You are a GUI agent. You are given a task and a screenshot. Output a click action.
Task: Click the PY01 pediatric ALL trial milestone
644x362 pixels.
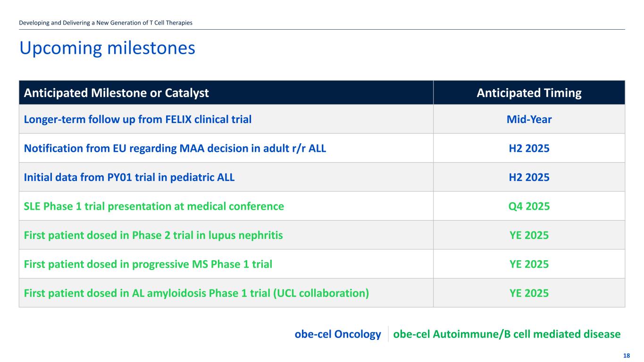click(x=129, y=178)
